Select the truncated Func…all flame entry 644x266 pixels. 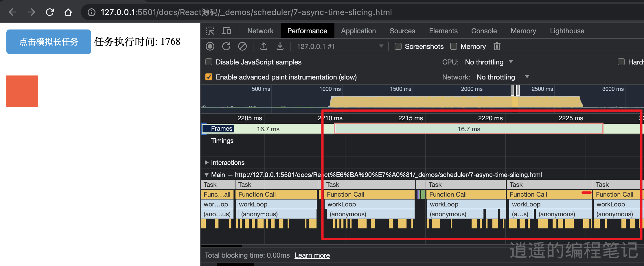click(217, 194)
